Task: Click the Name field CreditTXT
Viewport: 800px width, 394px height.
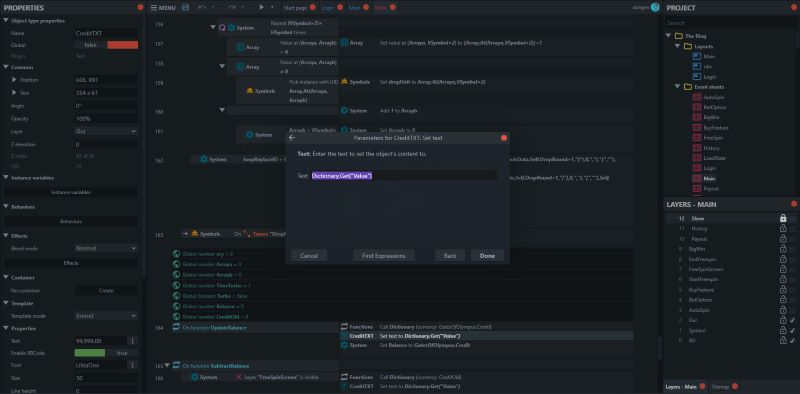Action: pos(106,33)
